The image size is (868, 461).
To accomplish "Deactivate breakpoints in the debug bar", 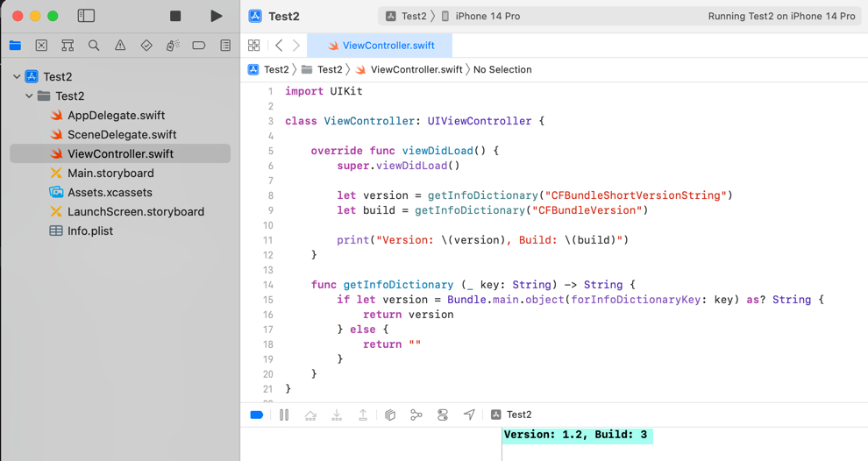I will pos(257,415).
